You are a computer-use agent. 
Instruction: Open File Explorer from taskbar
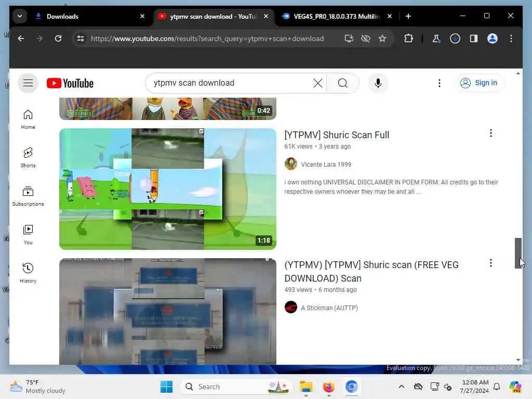(x=305, y=387)
